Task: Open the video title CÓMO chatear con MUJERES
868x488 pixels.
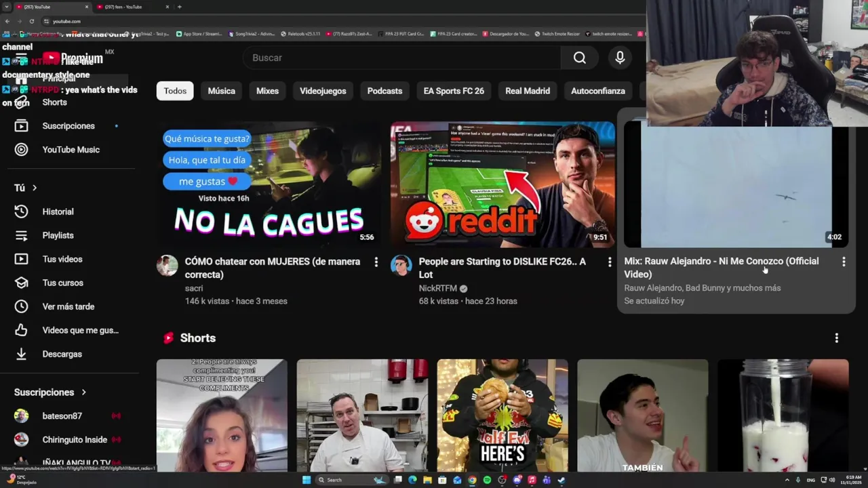Action: 273,268
